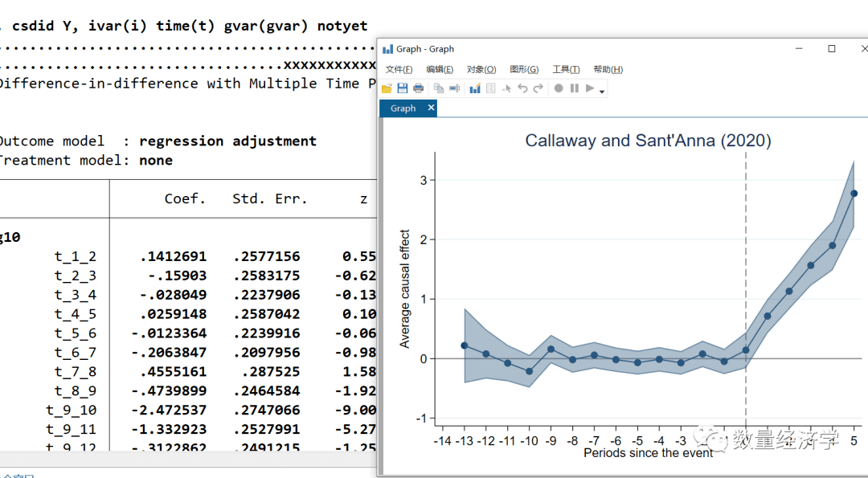
Task: Open the 文件(F) menu
Action: click(x=399, y=69)
